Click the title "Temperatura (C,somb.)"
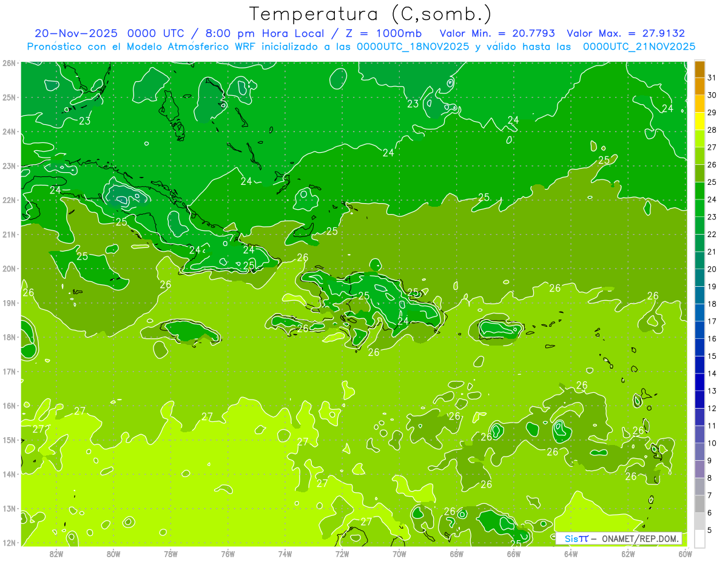Image resolution: width=728 pixels, height=562 pixels. tap(371, 14)
